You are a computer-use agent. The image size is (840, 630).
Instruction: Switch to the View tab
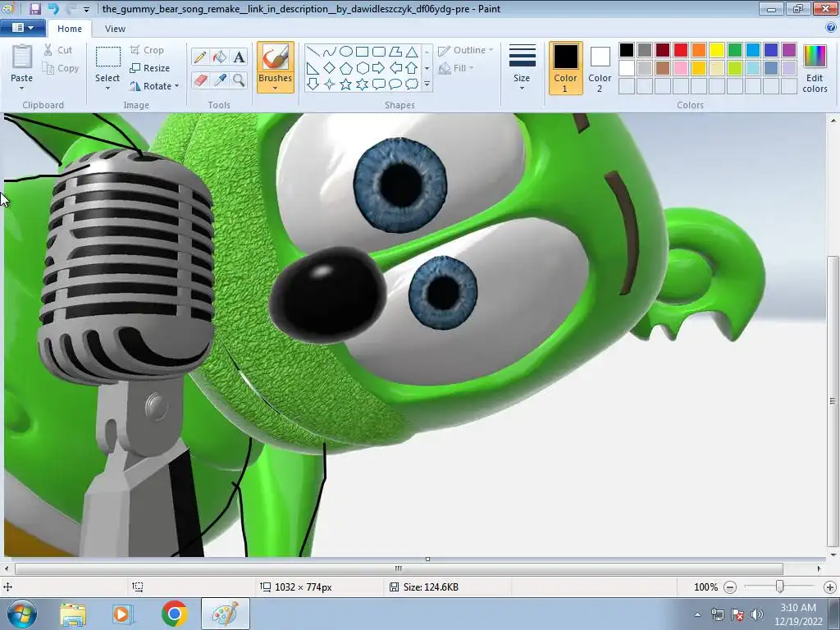[115, 29]
